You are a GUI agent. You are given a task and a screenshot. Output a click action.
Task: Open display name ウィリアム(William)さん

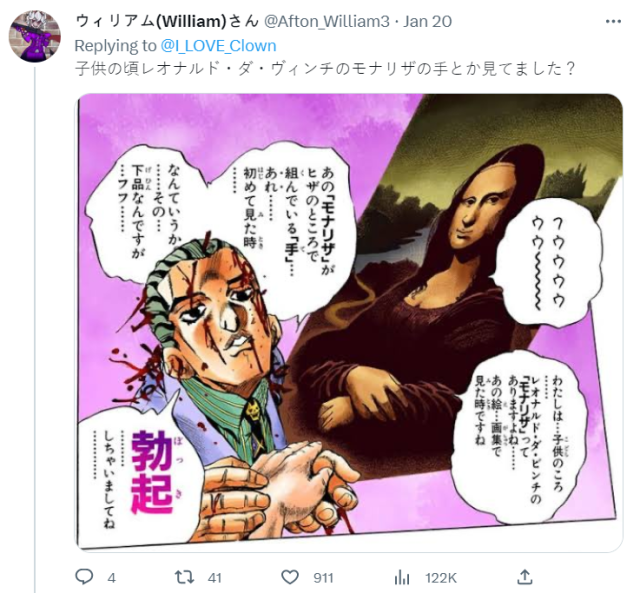tap(167, 21)
